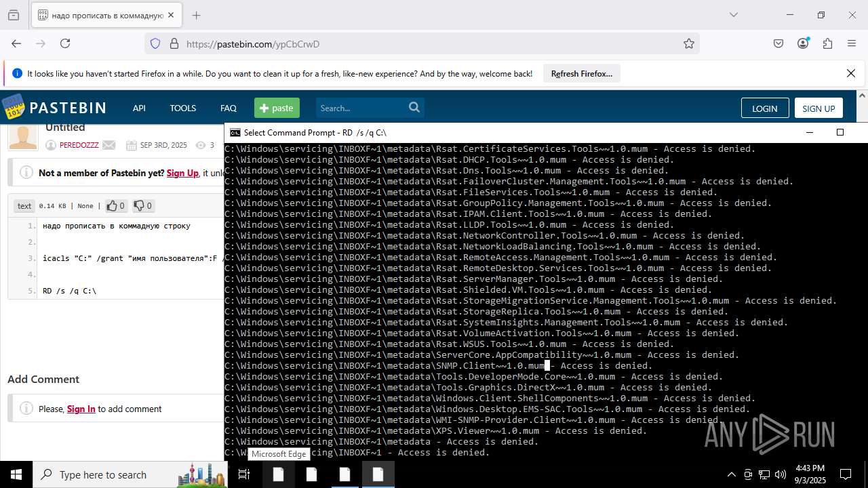Click the Pastebin logo
868x488 pixels.
[54, 108]
